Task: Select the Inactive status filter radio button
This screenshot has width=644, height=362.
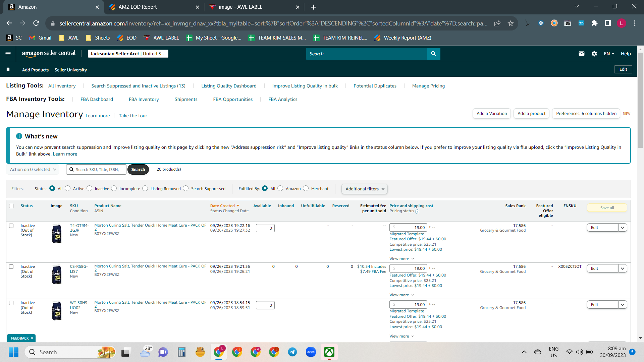Action: click(x=90, y=188)
